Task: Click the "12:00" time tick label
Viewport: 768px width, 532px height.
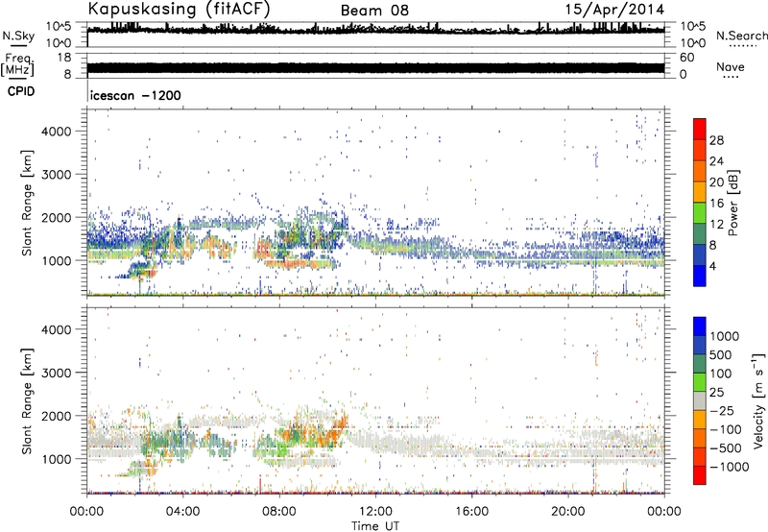Action: tap(375, 512)
